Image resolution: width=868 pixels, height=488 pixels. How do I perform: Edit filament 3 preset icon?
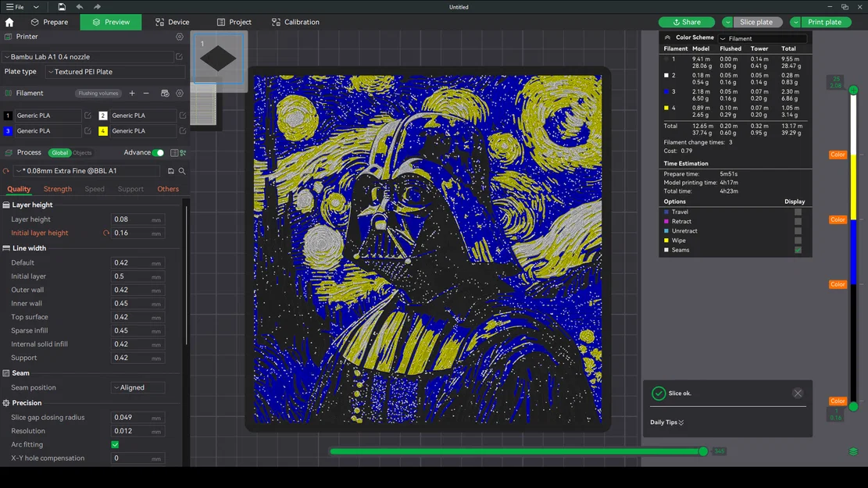[88, 131]
